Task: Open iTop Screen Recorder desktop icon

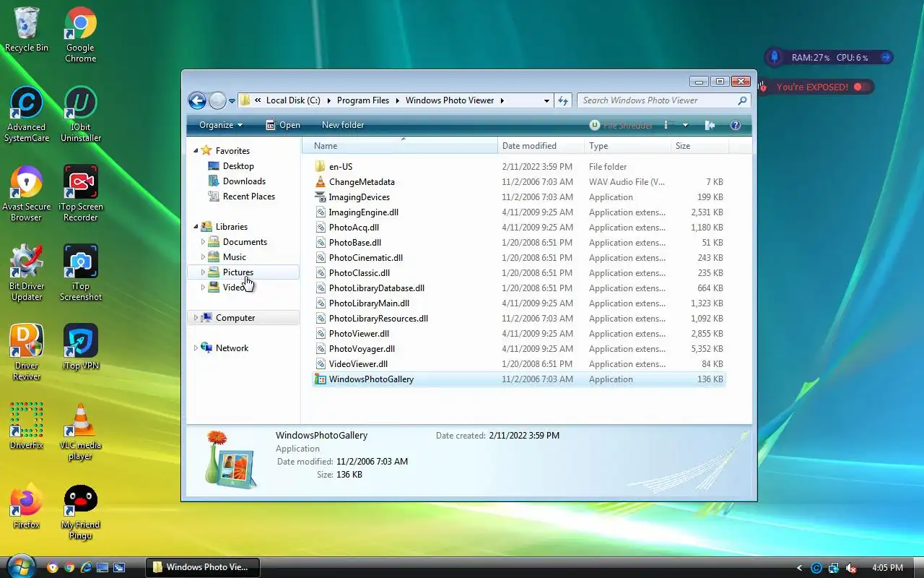Action: [80, 194]
